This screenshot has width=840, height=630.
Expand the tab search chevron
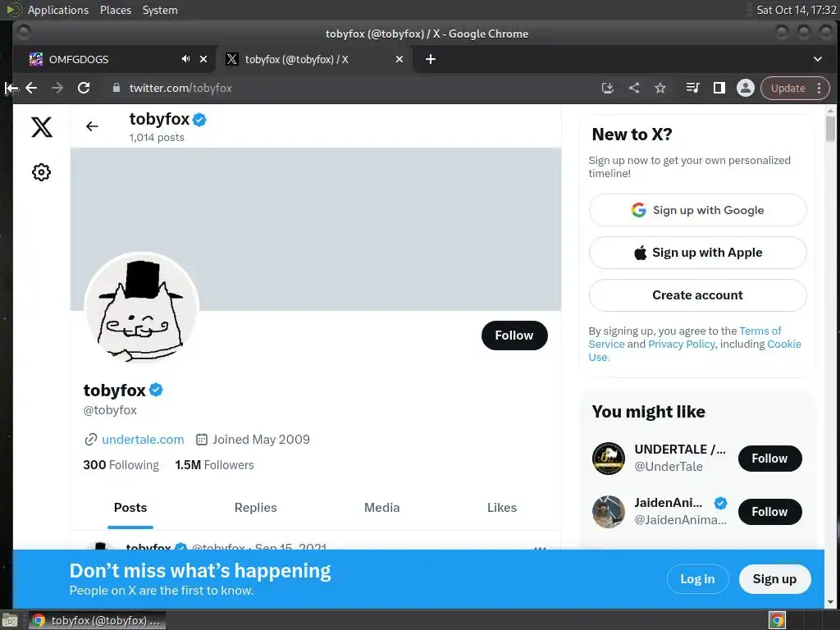[x=818, y=59]
